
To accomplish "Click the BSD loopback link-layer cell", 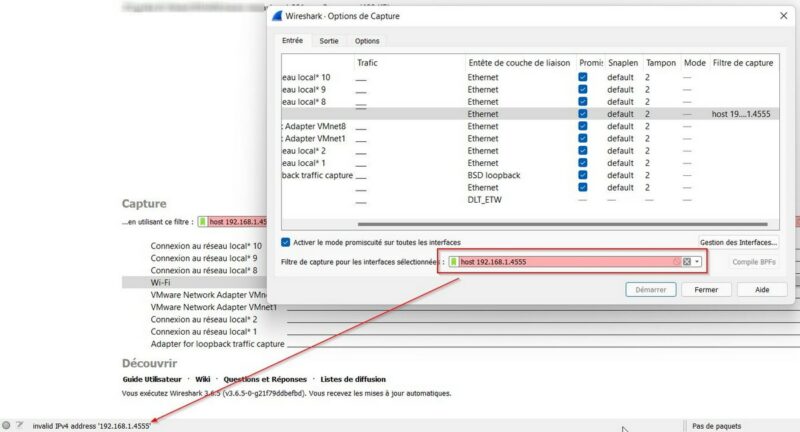I will click(x=494, y=175).
